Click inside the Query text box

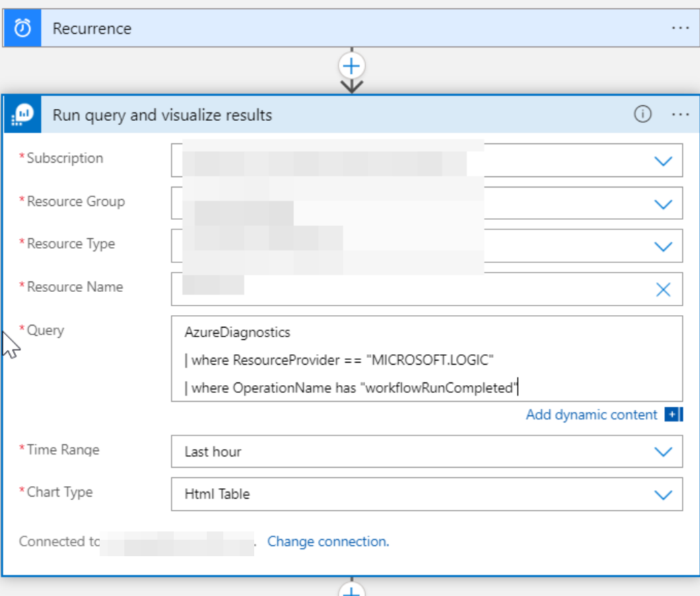point(426,358)
